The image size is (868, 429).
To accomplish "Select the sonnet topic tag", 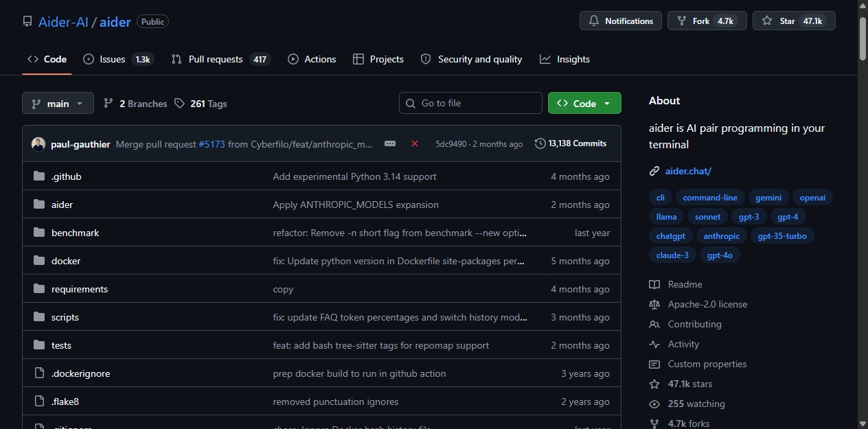I will (x=707, y=217).
